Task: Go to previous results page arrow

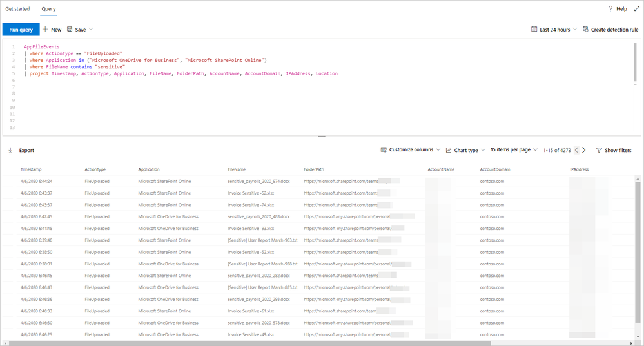Action: pyautogui.click(x=577, y=150)
